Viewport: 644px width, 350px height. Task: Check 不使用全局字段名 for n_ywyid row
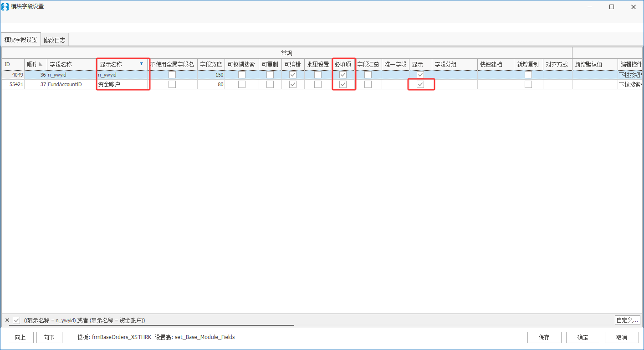[x=172, y=75]
